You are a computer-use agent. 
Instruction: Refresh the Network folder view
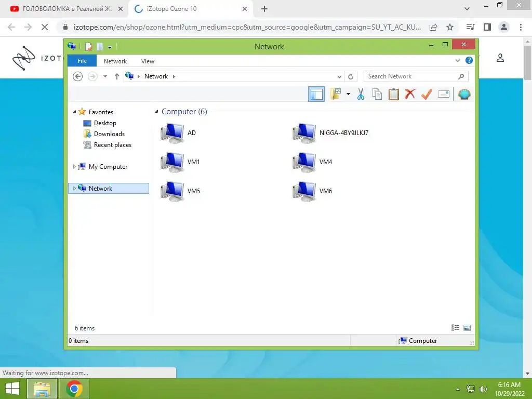coord(351,76)
